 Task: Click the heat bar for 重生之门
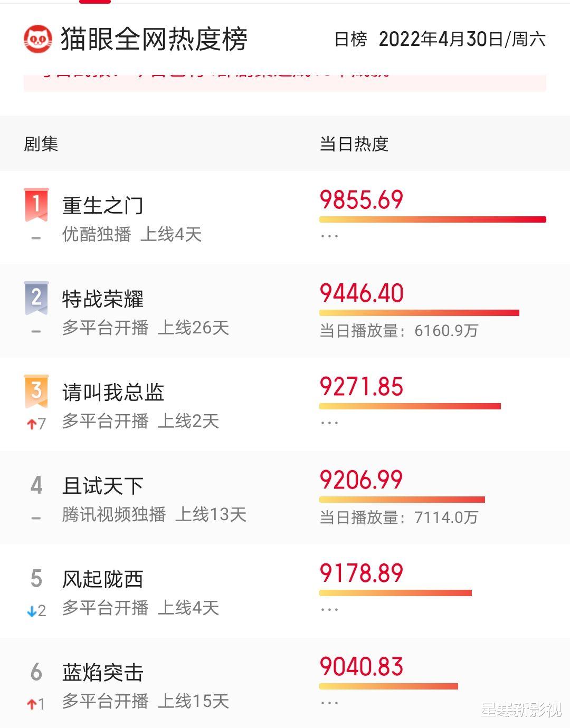[433, 219]
